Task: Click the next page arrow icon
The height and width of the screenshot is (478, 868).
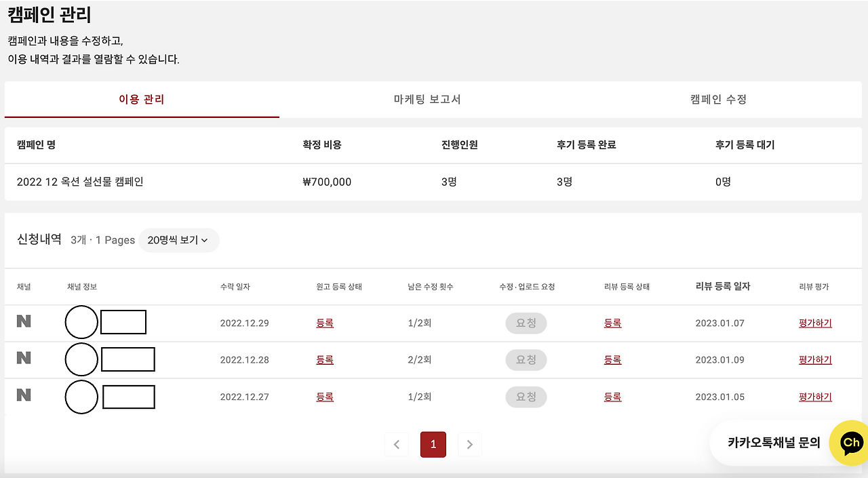Action: click(470, 444)
